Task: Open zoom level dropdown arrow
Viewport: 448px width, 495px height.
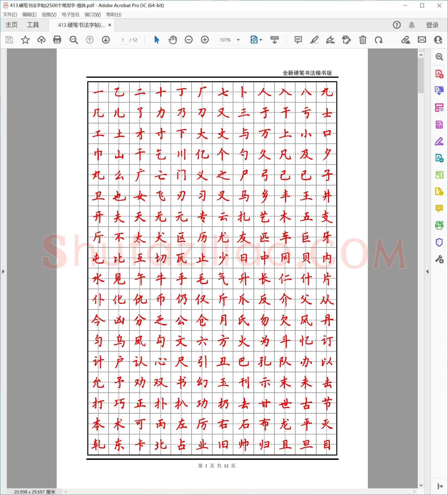Action: click(x=238, y=40)
